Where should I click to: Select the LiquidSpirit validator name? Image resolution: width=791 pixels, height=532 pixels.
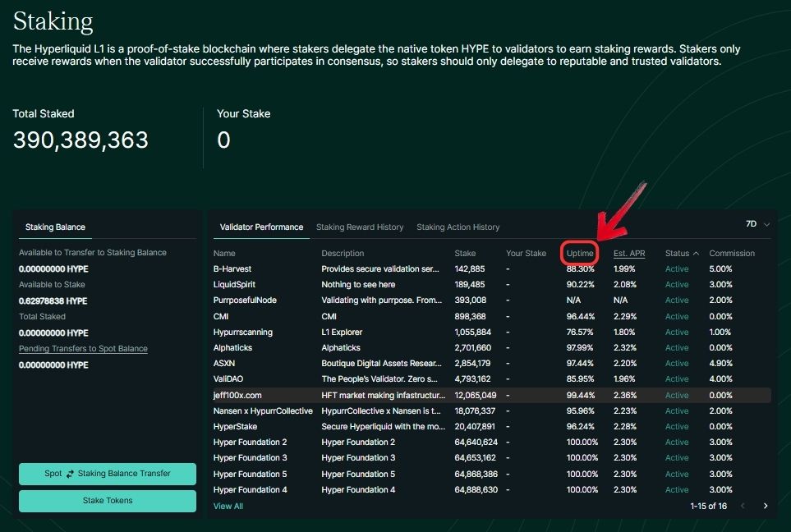click(235, 284)
